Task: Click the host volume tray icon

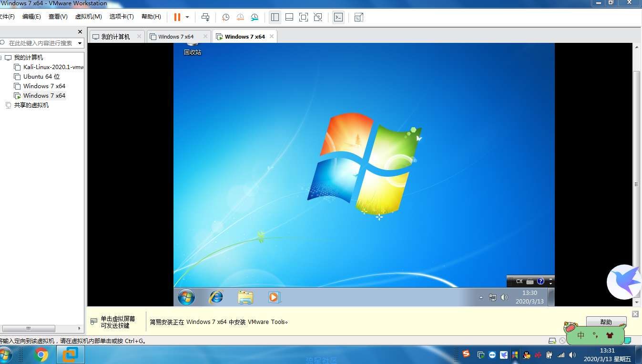Action: [573, 355]
